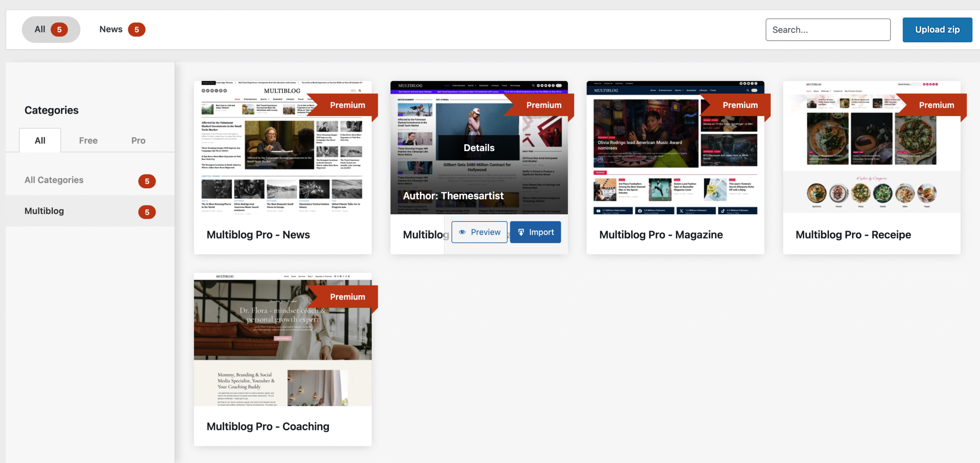This screenshot has width=980, height=463.
Task: Switch to the All categories tab
Action: pyautogui.click(x=40, y=140)
